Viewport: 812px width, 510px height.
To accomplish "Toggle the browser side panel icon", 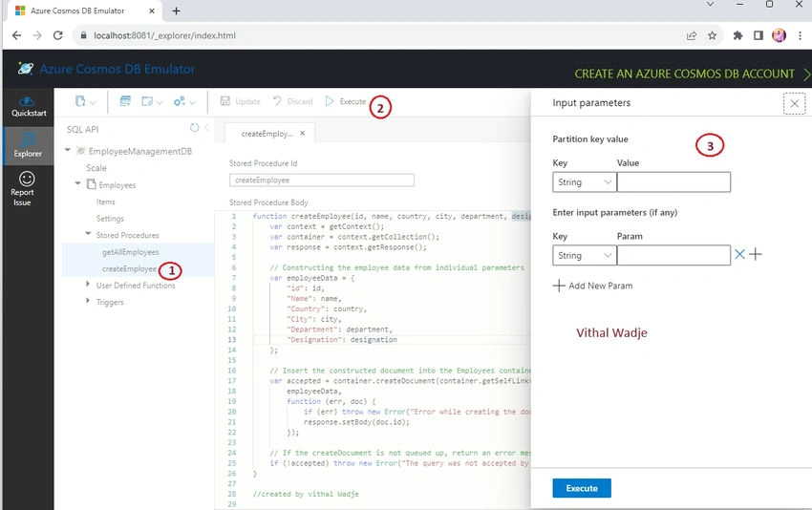I will (x=759, y=35).
